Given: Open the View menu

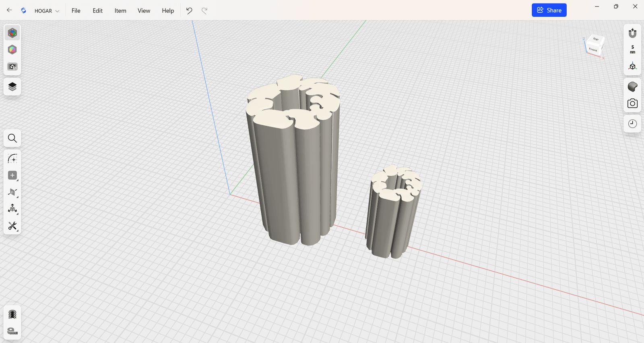Looking at the screenshot, I should click(x=144, y=10).
